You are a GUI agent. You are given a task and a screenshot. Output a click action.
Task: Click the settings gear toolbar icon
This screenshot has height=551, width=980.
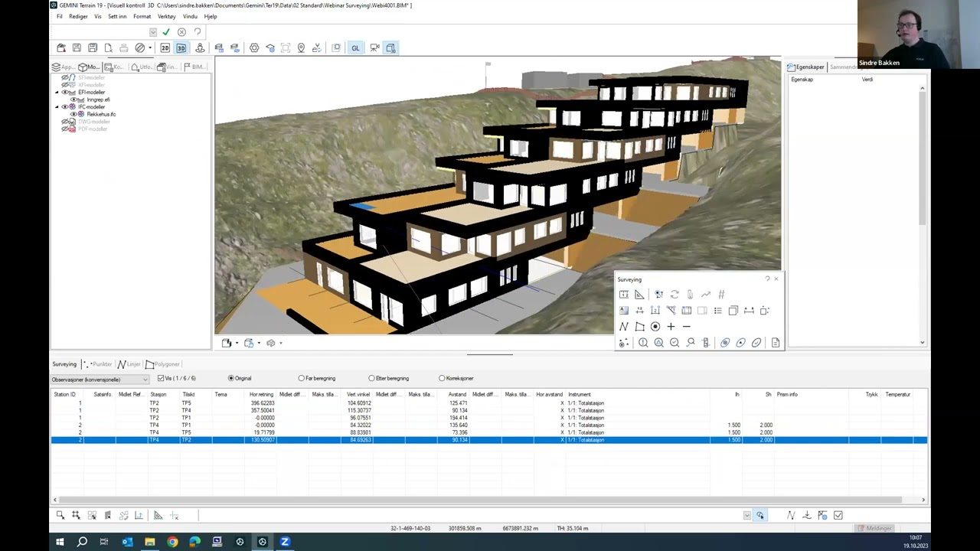[254, 47]
